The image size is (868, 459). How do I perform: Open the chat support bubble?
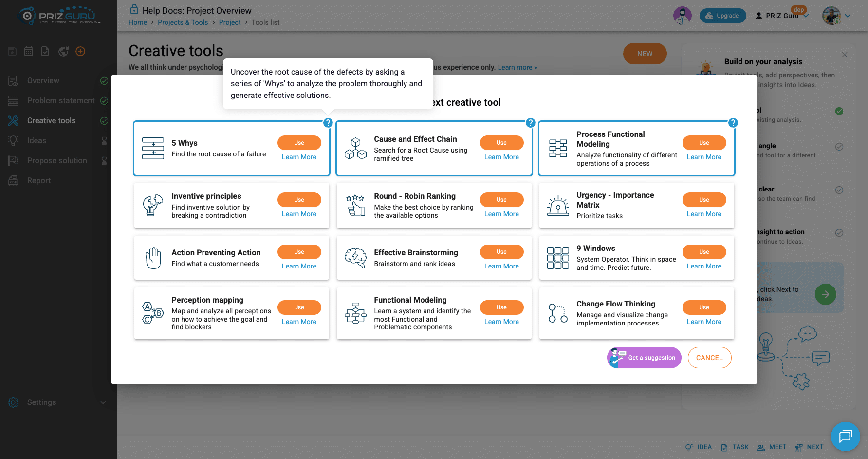tap(846, 436)
